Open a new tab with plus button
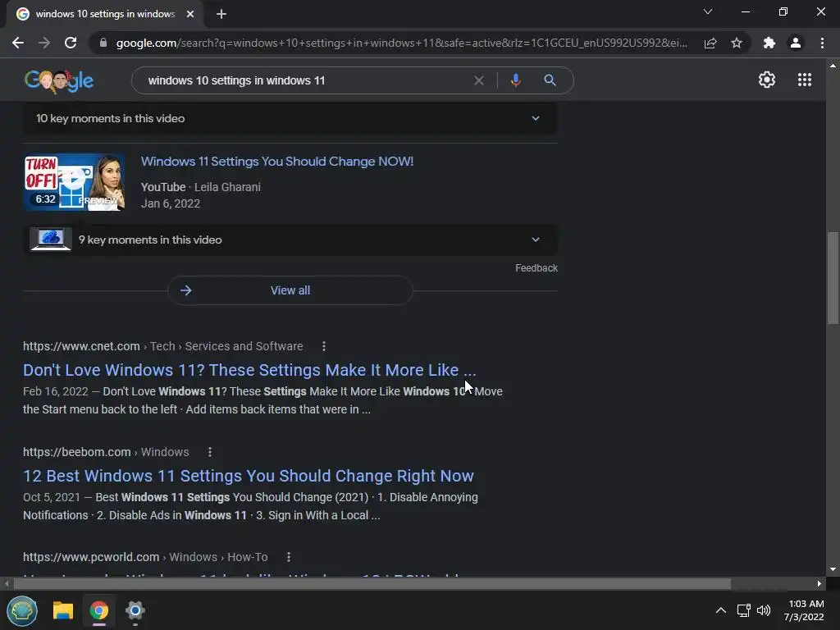Image resolution: width=840 pixels, height=630 pixels. [221, 14]
